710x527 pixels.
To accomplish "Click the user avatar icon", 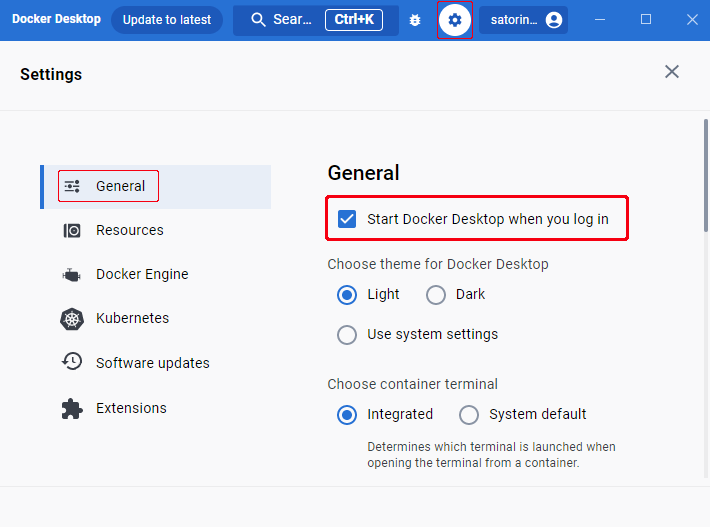I will click(x=554, y=20).
